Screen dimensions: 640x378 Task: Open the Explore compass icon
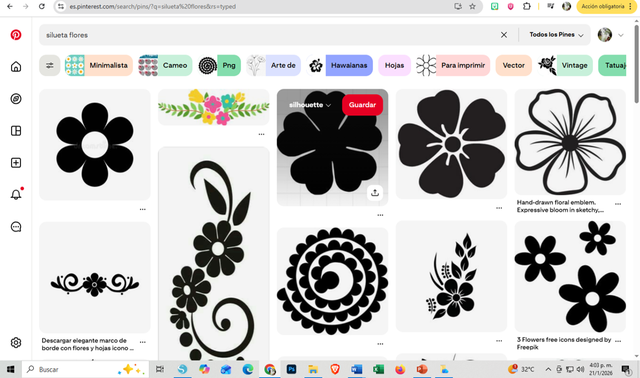16,99
